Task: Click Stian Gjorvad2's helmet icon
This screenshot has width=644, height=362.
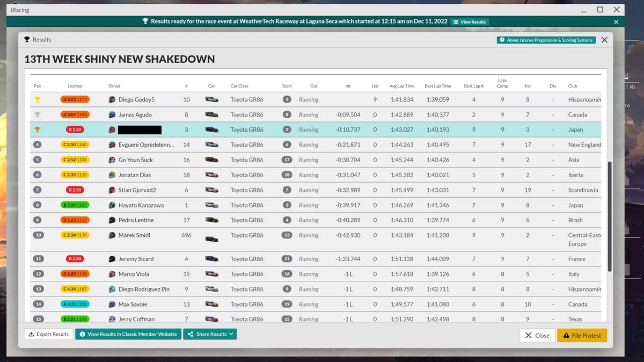Action: (112, 190)
